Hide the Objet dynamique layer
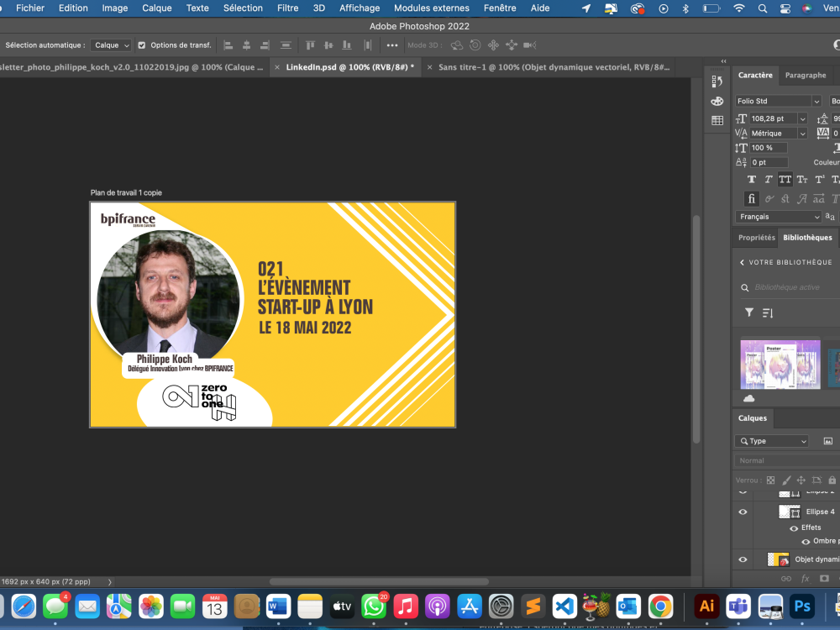Viewport: 840px width, 630px height. 743,559
